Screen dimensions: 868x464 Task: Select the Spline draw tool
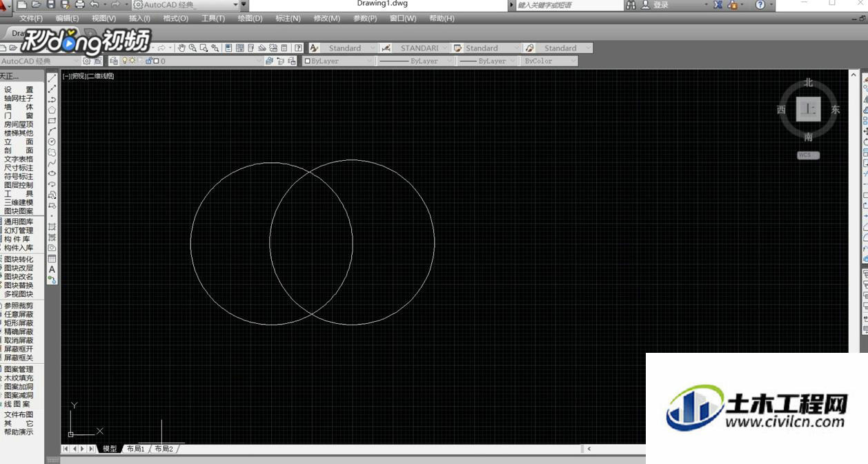(52, 163)
